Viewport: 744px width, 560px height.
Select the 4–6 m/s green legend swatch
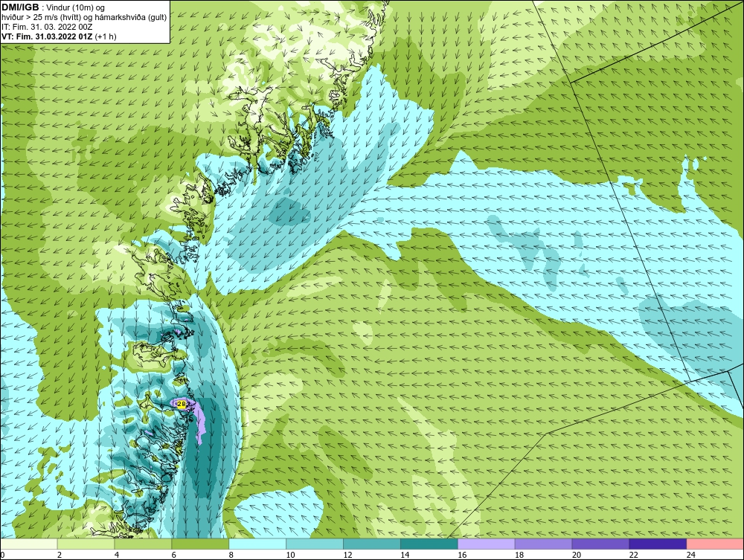pyautogui.click(x=143, y=544)
